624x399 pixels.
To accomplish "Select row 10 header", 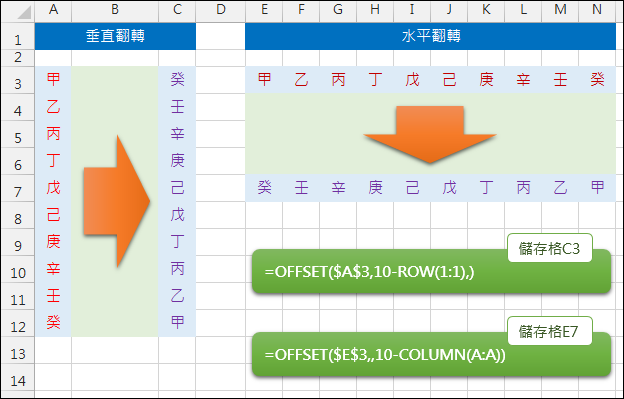I will [18, 269].
